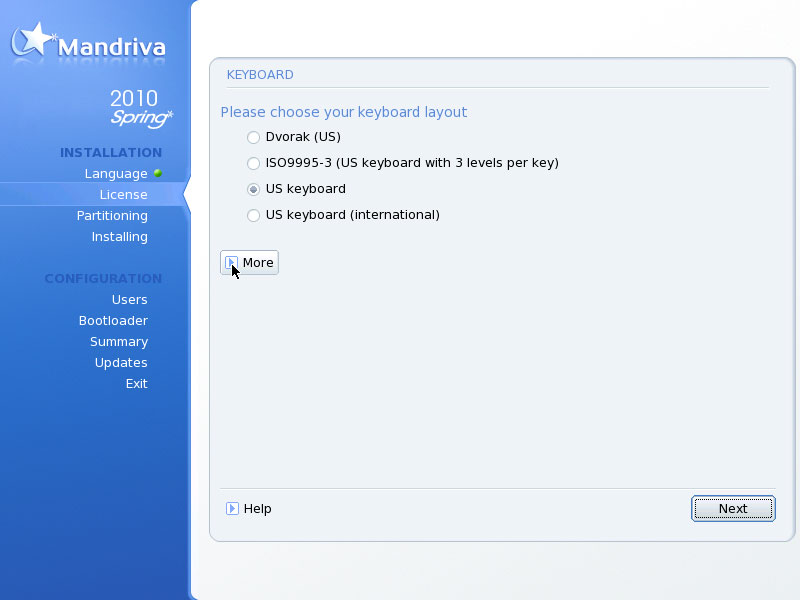Select the US keyboard radio button
This screenshot has height=600, width=800.
point(253,189)
